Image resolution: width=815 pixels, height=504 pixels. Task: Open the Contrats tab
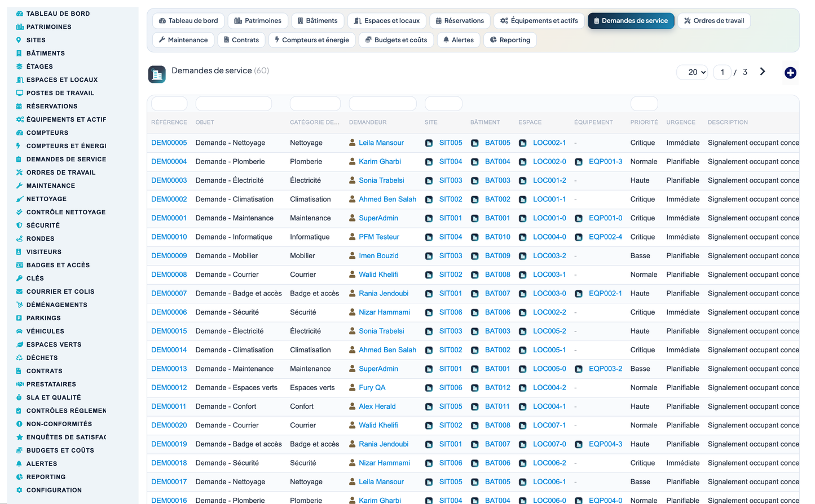[241, 40]
